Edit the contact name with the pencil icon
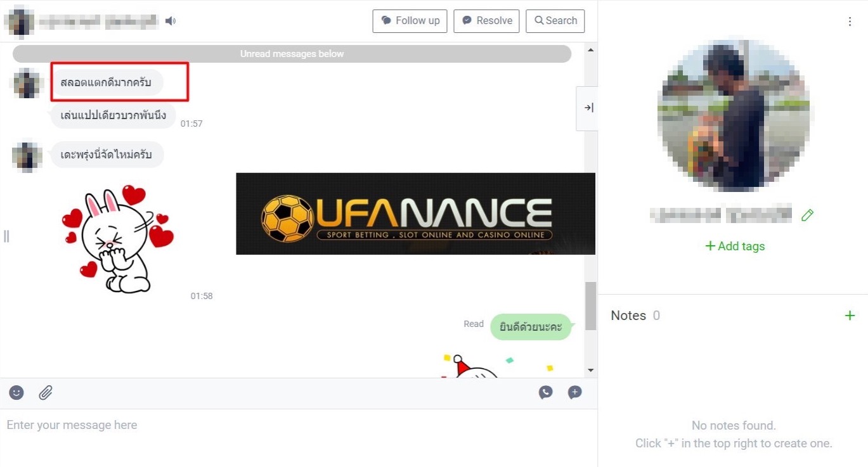The width and height of the screenshot is (868, 467). coord(807,215)
